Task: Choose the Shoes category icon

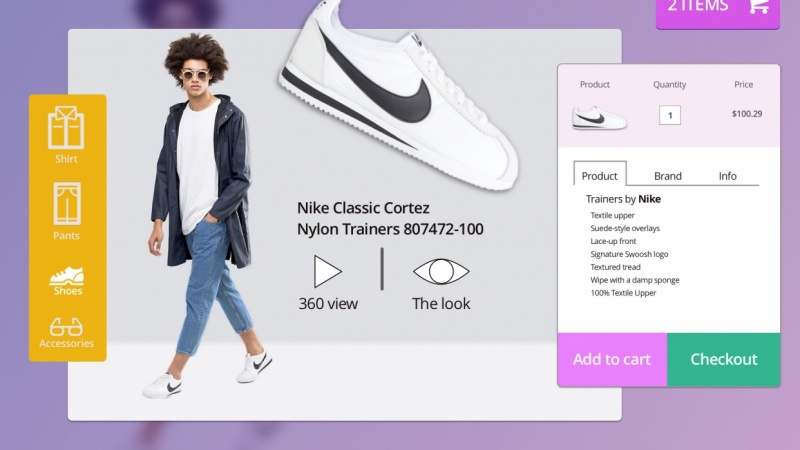Action: click(66, 276)
